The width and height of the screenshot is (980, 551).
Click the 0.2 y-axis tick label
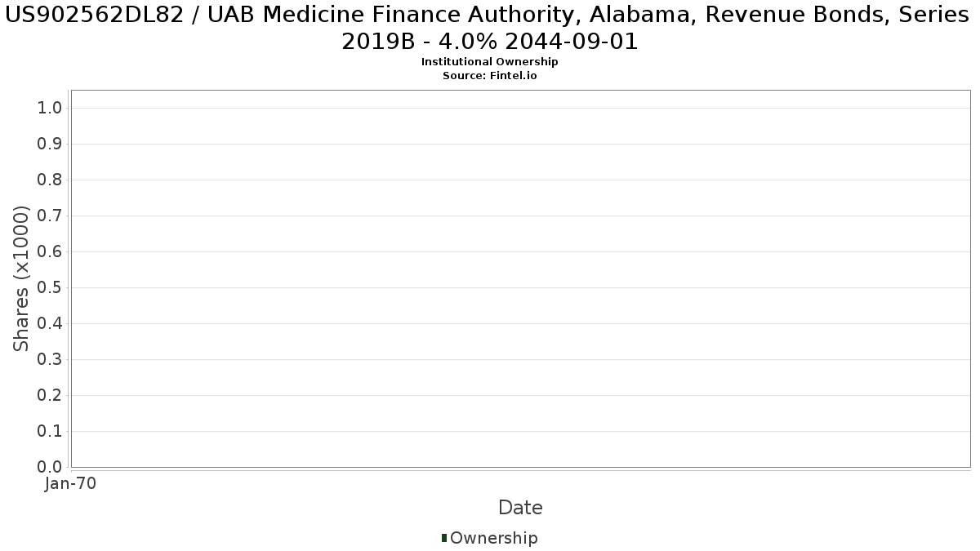[50, 395]
